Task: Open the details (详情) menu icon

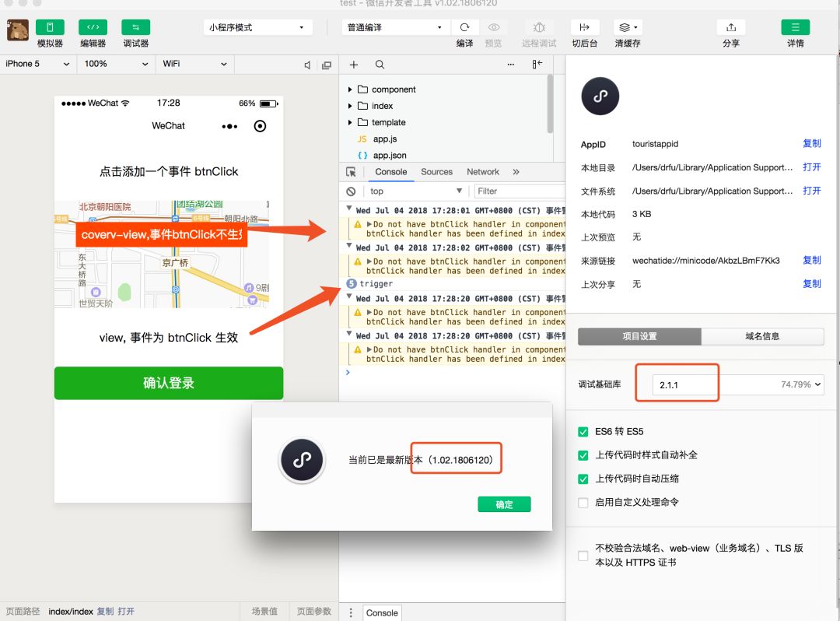Action: [x=795, y=27]
